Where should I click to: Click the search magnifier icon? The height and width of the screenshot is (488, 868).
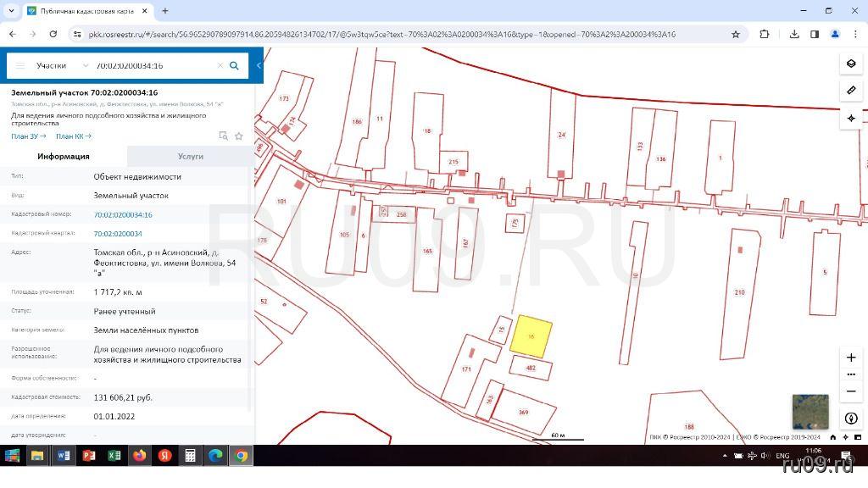235,65
